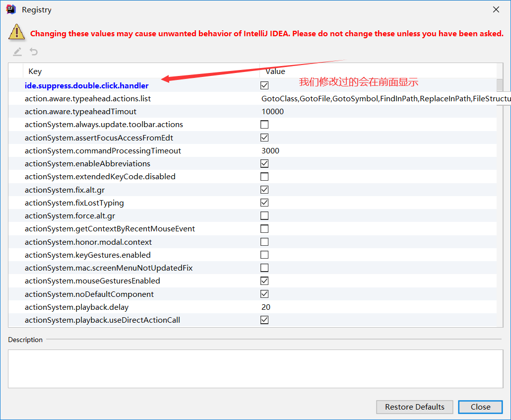Select actionSystem.mouseGesturesEnabled key text
The width and height of the screenshot is (511, 420).
point(92,281)
